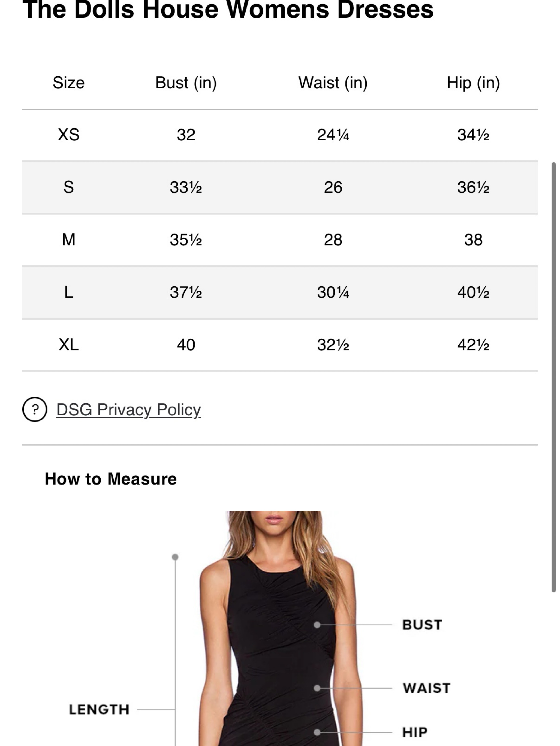Image resolution: width=560 pixels, height=746 pixels.
Task: Open the DSG Privacy Policy link
Action: pos(129,410)
